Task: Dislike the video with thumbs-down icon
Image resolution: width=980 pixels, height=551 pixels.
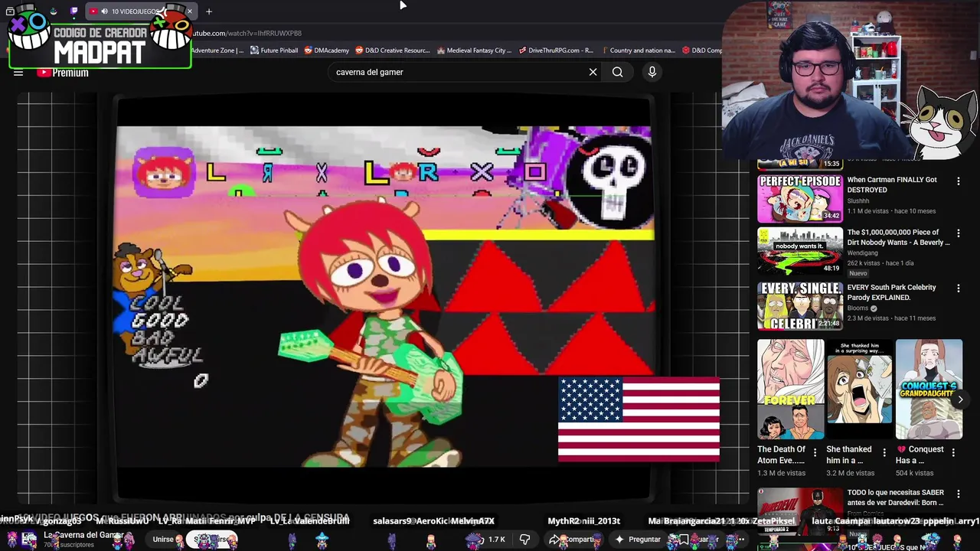Action: [524, 540]
